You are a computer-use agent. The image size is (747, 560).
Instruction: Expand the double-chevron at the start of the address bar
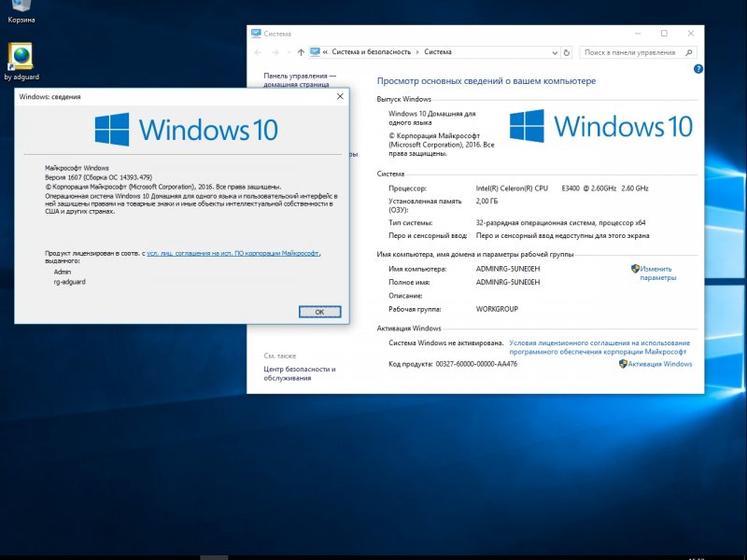coord(325,52)
